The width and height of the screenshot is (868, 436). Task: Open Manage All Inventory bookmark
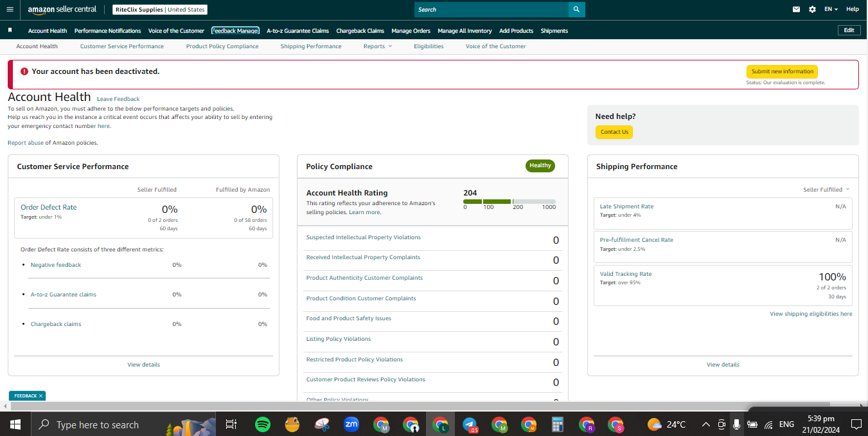point(465,31)
